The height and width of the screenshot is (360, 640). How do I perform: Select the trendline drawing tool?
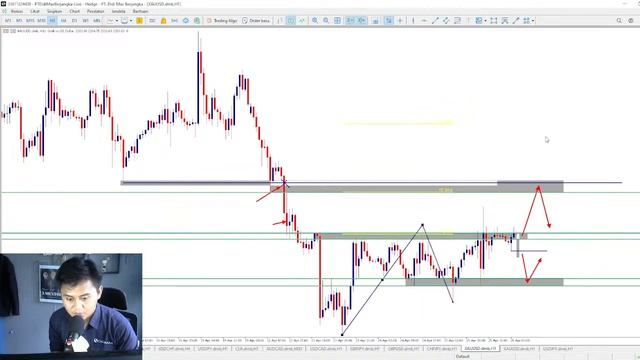point(435,20)
